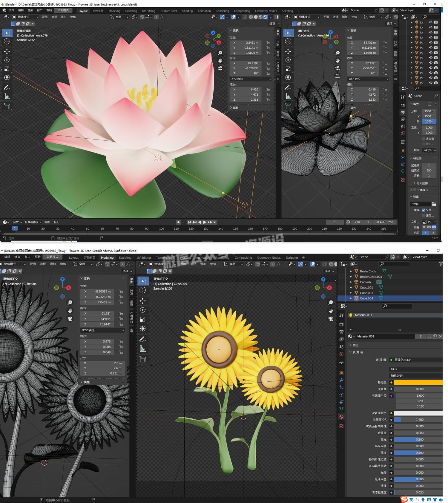This screenshot has width=448, height=503.
Task: Enable the 缓存 checkbox in Lotus output
Action: point(423,215)
